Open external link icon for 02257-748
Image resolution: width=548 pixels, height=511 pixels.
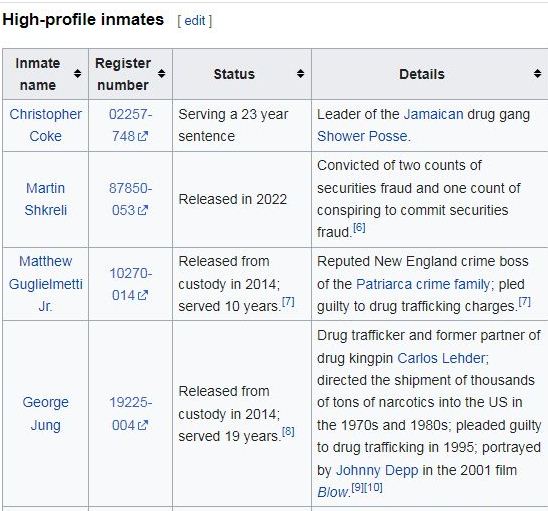(143, 136)
